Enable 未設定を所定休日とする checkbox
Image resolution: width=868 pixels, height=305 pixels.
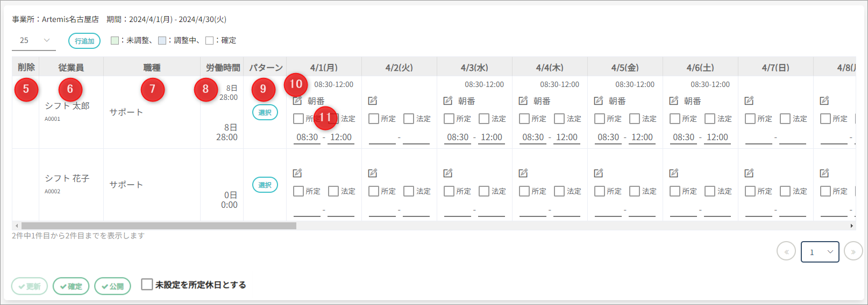point(147,285)
